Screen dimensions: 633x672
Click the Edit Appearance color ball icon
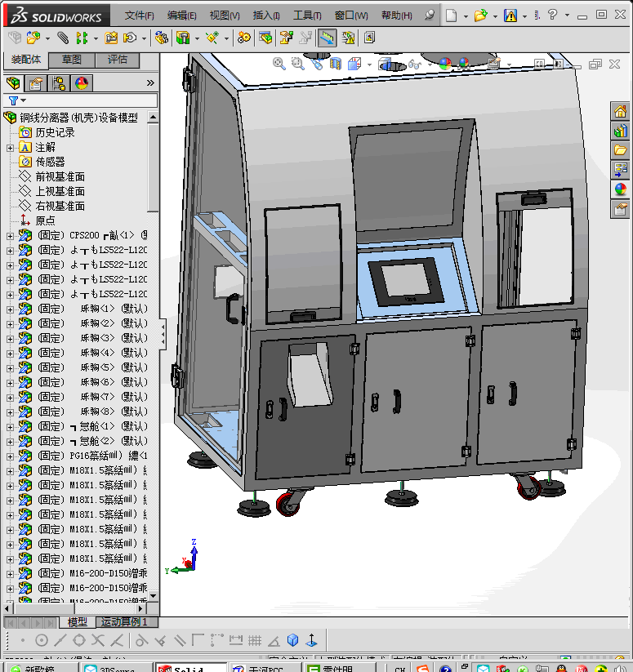tap(444, 63)
